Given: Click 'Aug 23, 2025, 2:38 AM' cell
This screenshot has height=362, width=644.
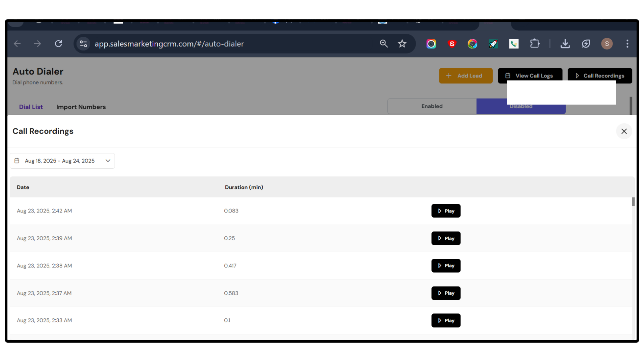Looking at the screenshot, I should point(44,266).
